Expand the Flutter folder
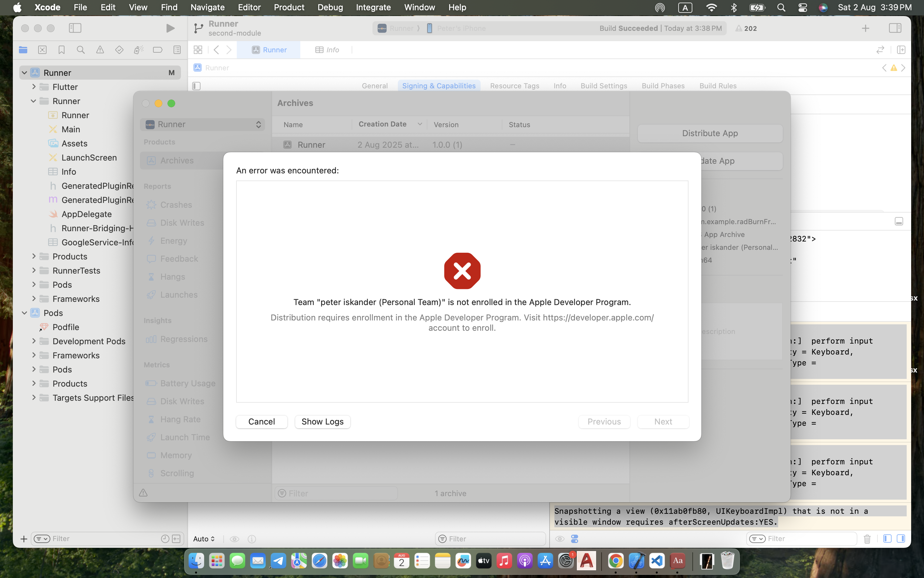The height and width of the screenshot is (578, 924). coord(34,87)
